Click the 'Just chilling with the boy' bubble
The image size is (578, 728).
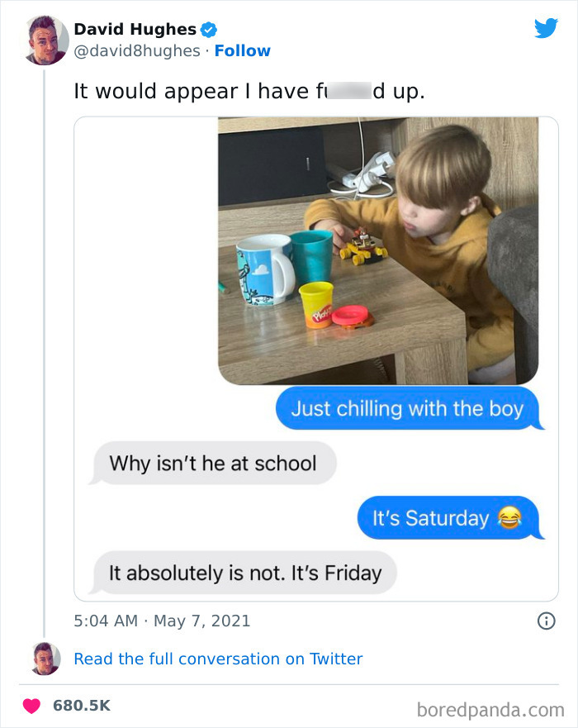point(407,408)
